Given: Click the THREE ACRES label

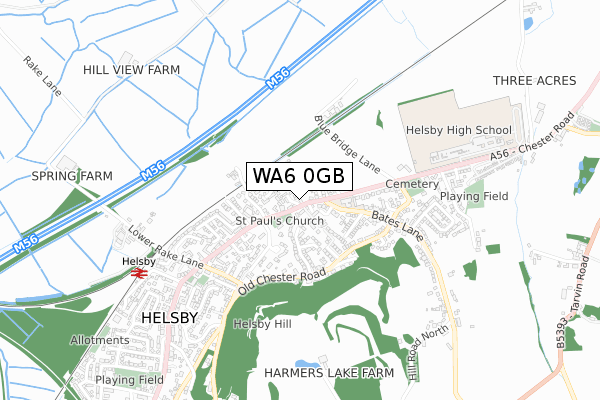Looking at the screenshot, I should pos(535,81).
